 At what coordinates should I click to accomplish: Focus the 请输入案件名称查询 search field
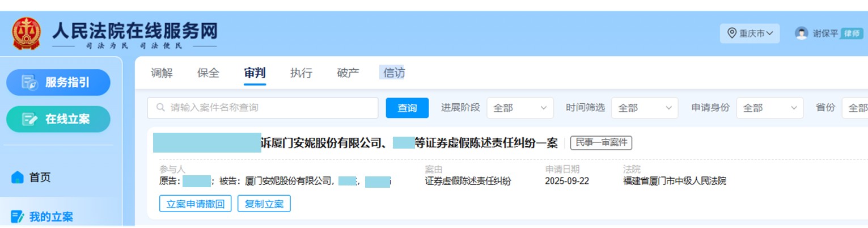[x=262, y=108]
